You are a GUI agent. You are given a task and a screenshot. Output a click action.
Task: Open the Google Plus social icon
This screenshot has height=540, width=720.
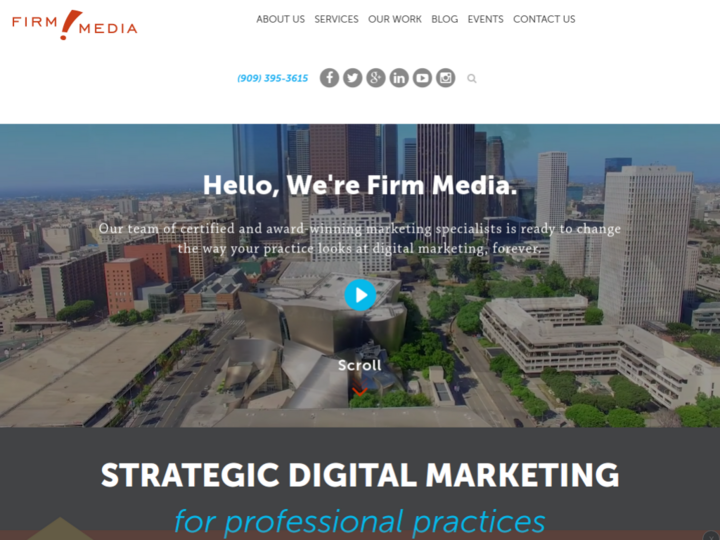pos(376,78)
